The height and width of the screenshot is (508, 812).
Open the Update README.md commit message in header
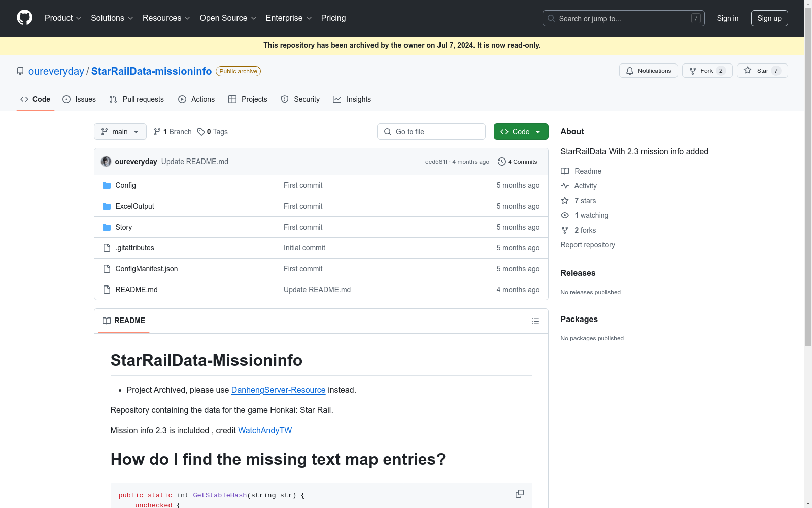tap(195, 162)
